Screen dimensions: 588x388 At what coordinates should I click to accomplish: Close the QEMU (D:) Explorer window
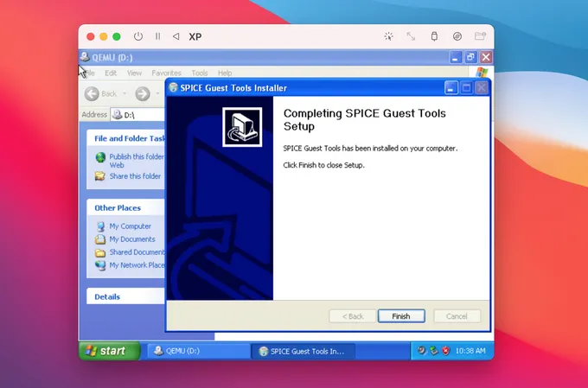[x=486, y=57]
